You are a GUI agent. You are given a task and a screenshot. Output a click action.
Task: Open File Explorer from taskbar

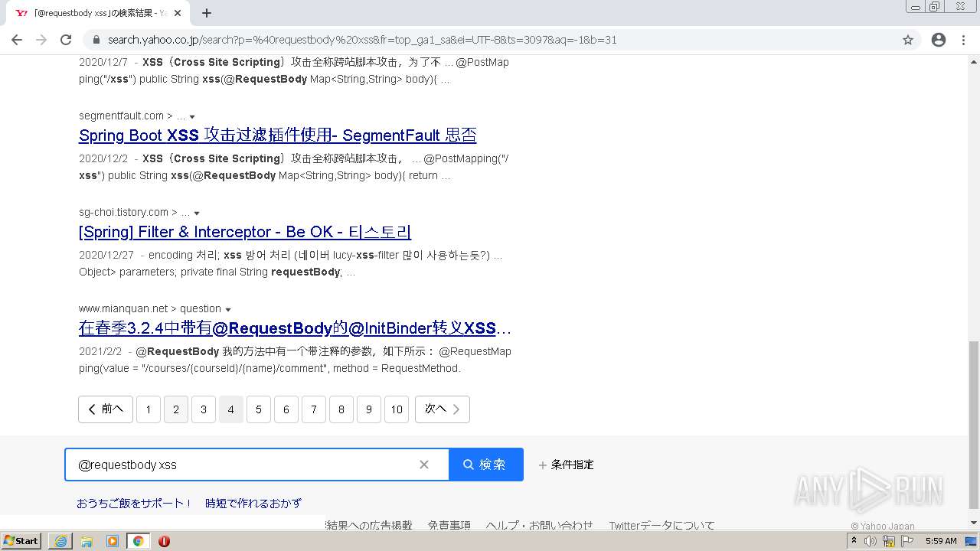pyautogui.click(x=87, y=541)
